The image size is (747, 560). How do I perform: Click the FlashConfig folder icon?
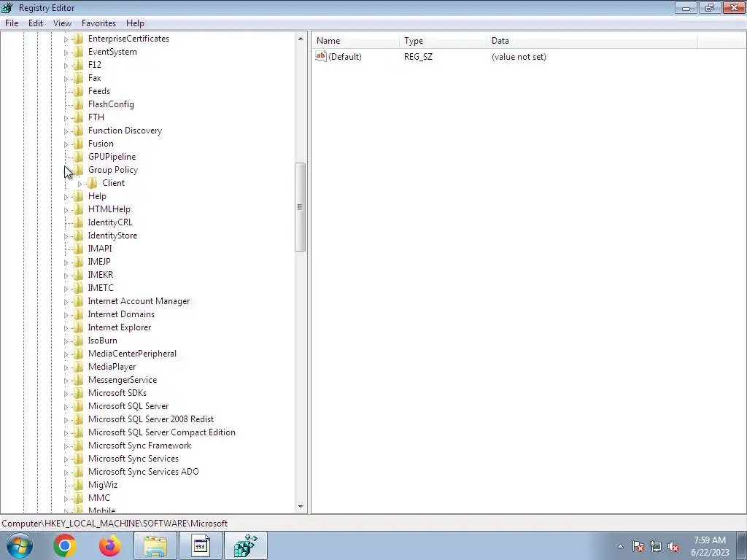79,104
